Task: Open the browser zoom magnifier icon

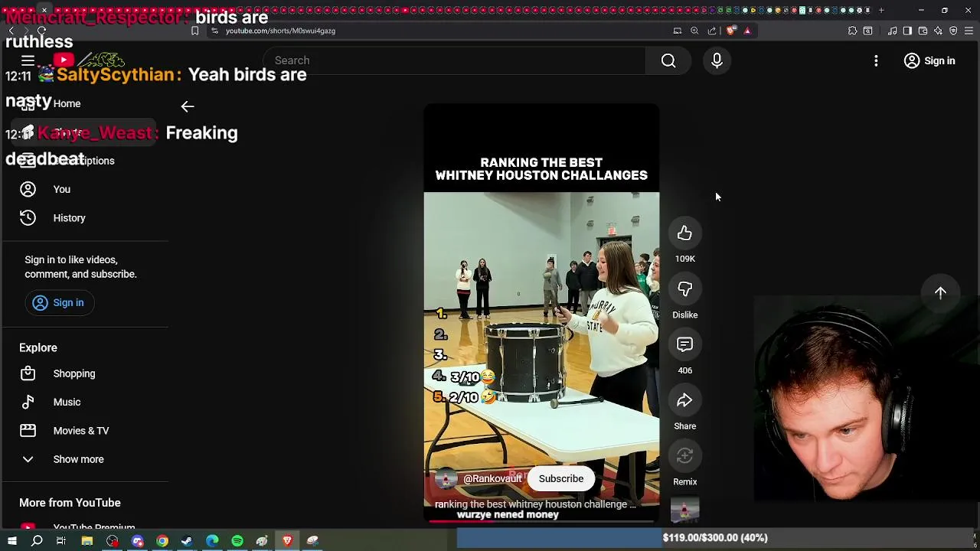Action: (694, 31)
